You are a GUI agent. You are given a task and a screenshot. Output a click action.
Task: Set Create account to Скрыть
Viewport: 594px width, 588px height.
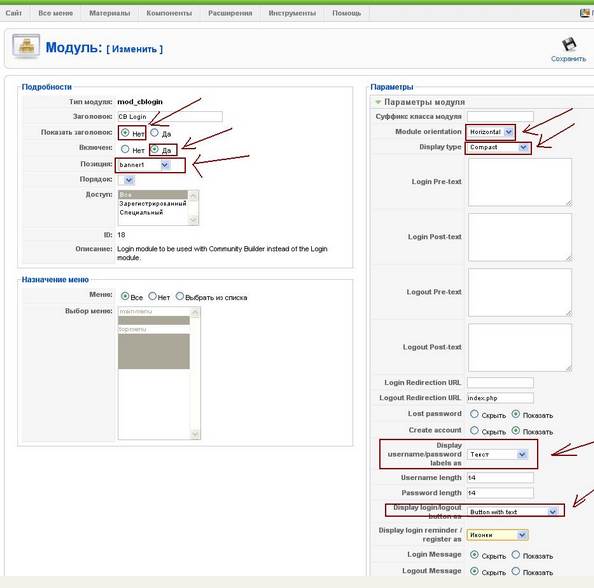[474, 430]
